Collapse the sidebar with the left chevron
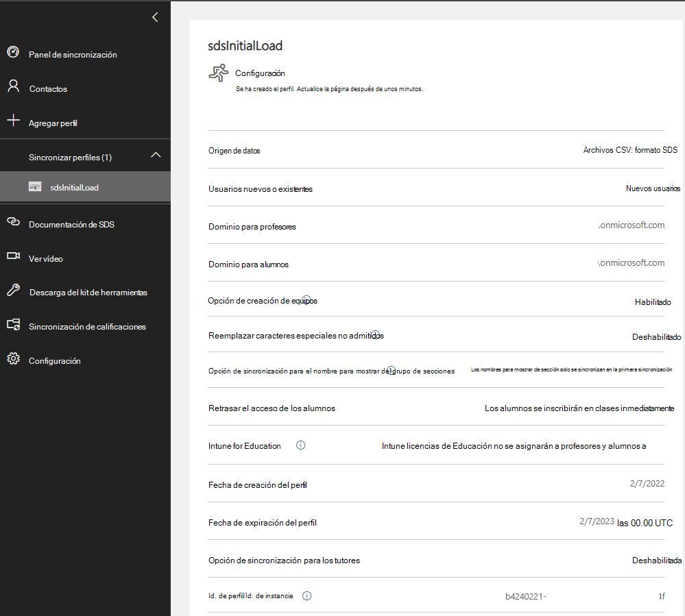 155,17
